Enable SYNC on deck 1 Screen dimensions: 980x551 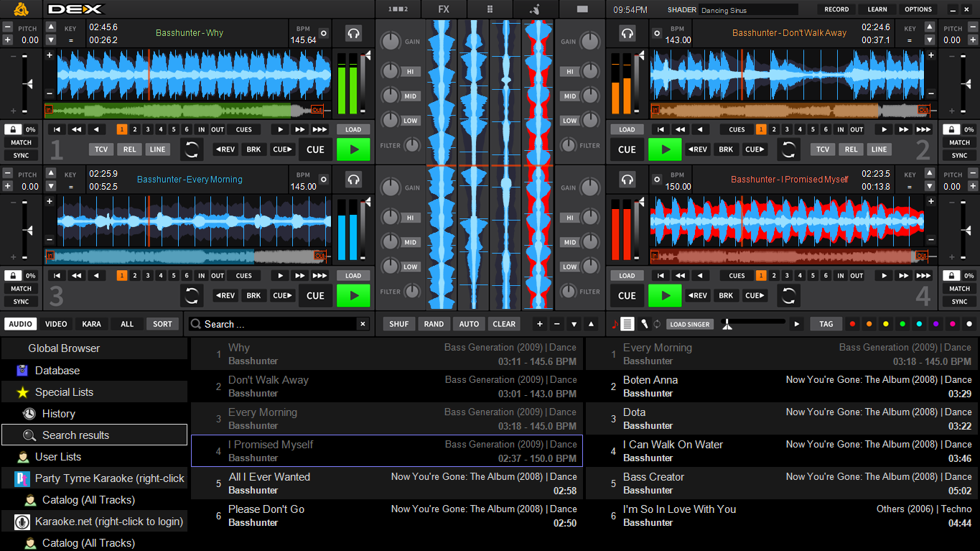pos(21,155)
